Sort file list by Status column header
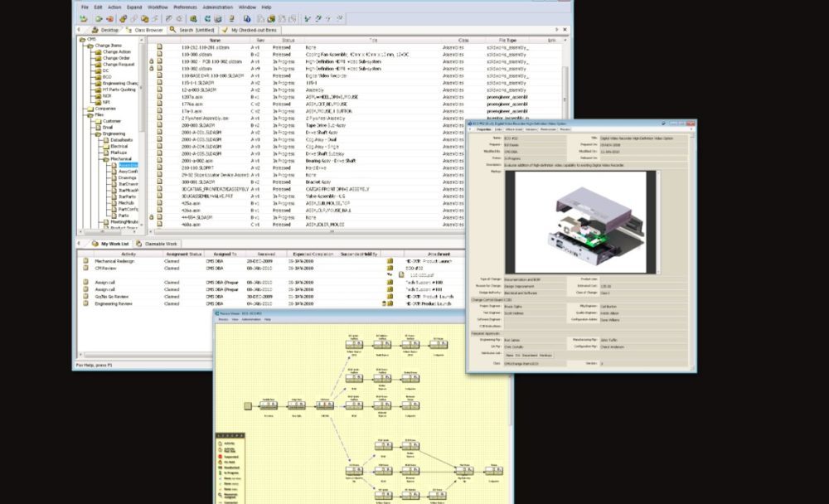 [x=288, y=40]
